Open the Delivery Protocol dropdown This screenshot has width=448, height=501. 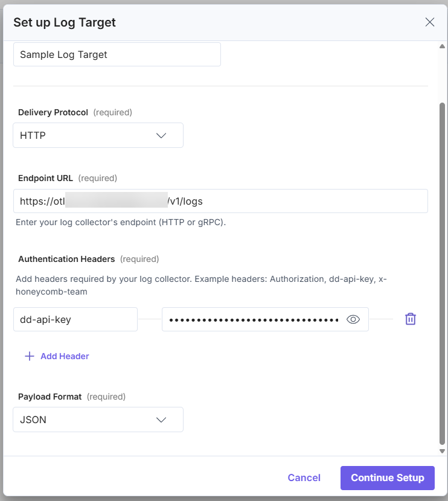point(98,135)
